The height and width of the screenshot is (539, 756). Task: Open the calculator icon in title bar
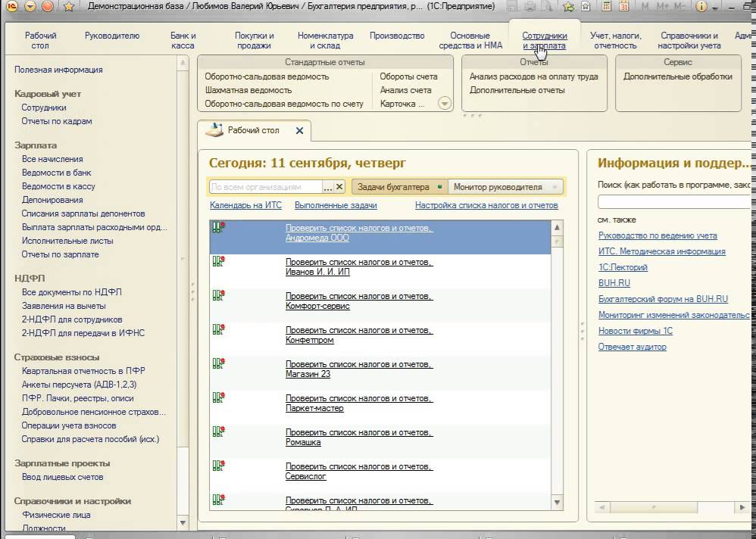tap(607, 6)
